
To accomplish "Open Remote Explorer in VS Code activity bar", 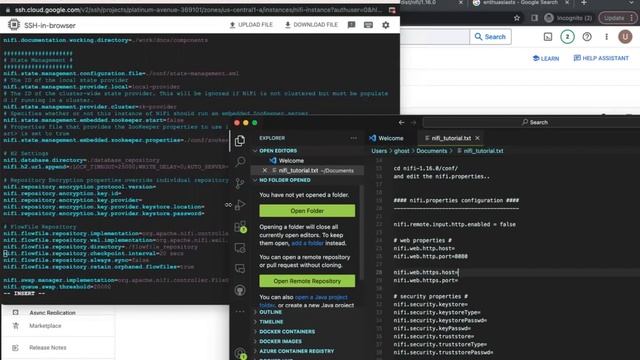I will click(x=240, y=248).
